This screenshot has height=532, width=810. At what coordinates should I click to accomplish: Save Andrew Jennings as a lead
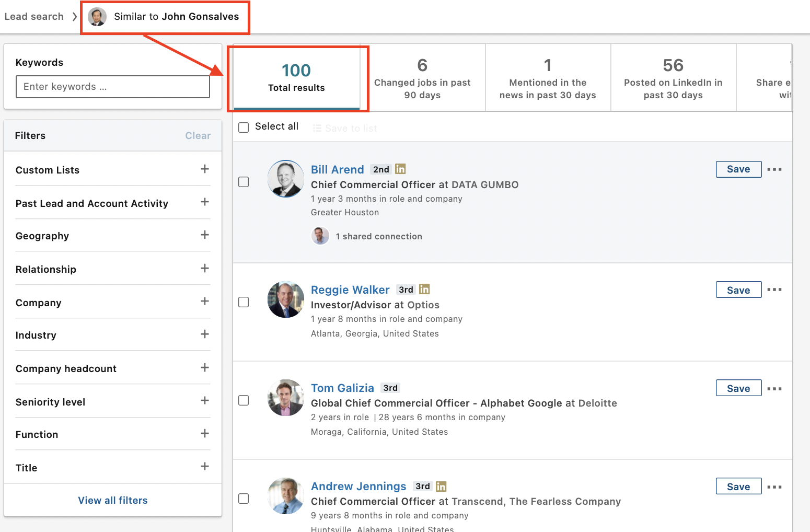738,486
